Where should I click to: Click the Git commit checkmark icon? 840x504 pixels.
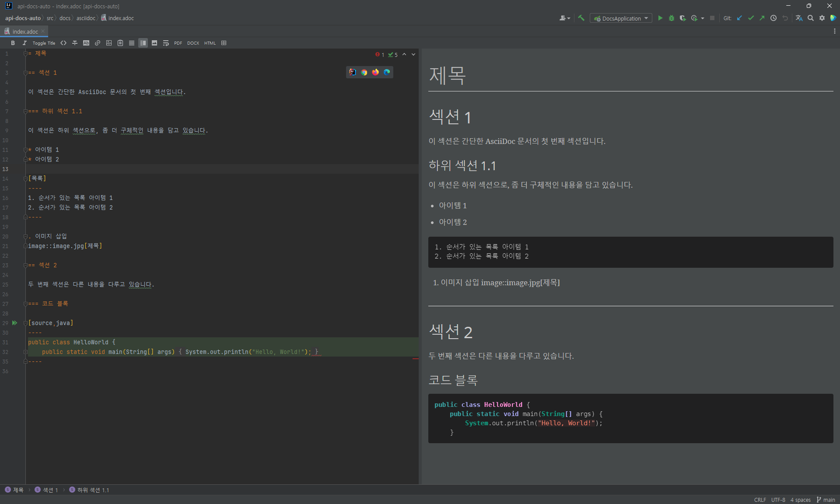tap(751, 18)
